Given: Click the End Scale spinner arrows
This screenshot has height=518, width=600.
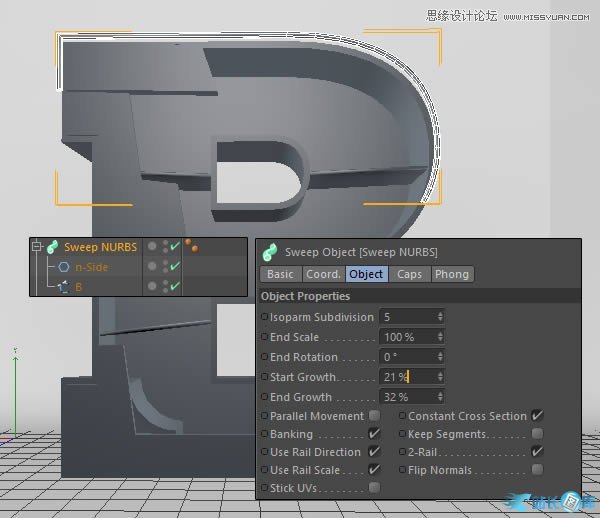Looking at the screenshot, I should tap(440, 337).
